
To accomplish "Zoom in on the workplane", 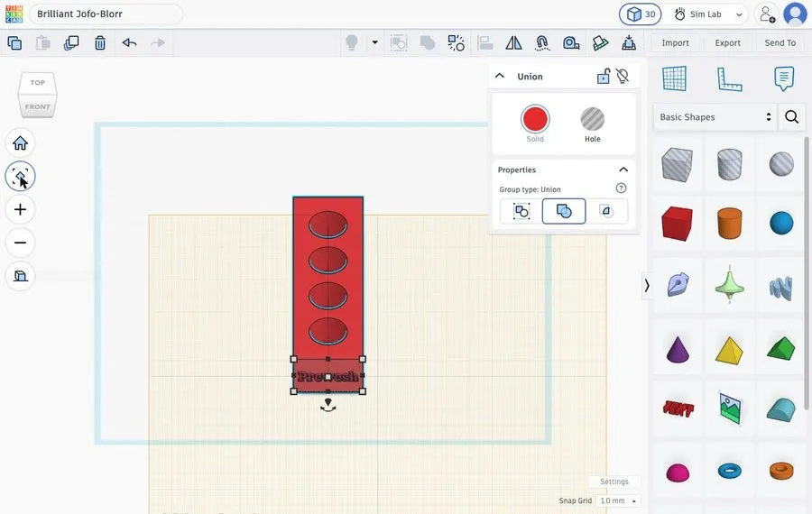I will 20,209.
